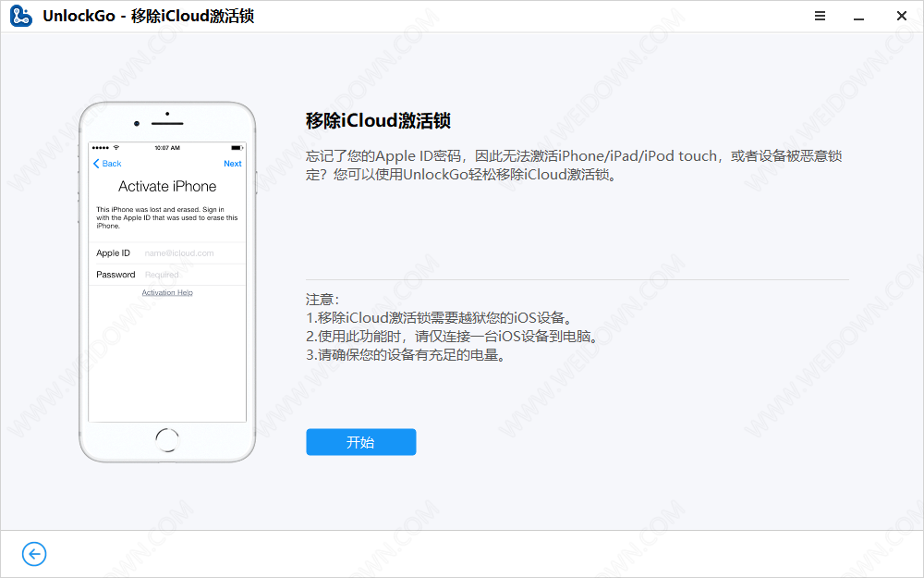Select the heading 移除iCloud激活锁
The width and height of the screenshot is (924, 578).
pos(378,120)
